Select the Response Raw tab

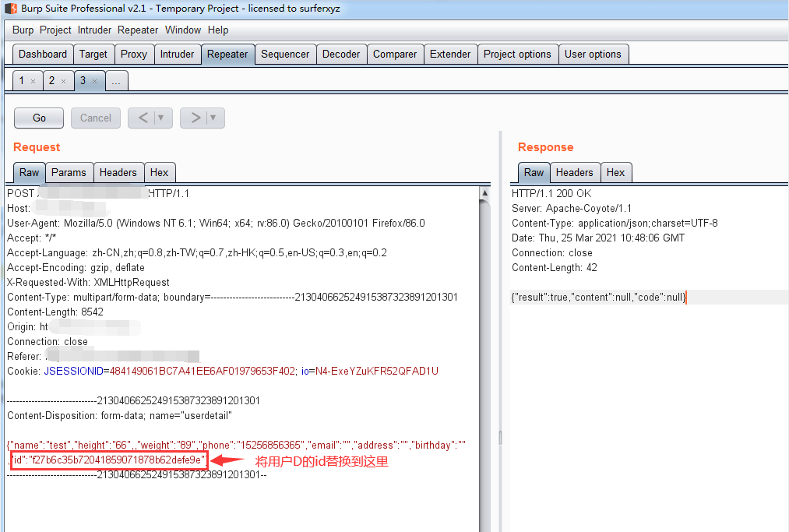click(x=534, y=173)
